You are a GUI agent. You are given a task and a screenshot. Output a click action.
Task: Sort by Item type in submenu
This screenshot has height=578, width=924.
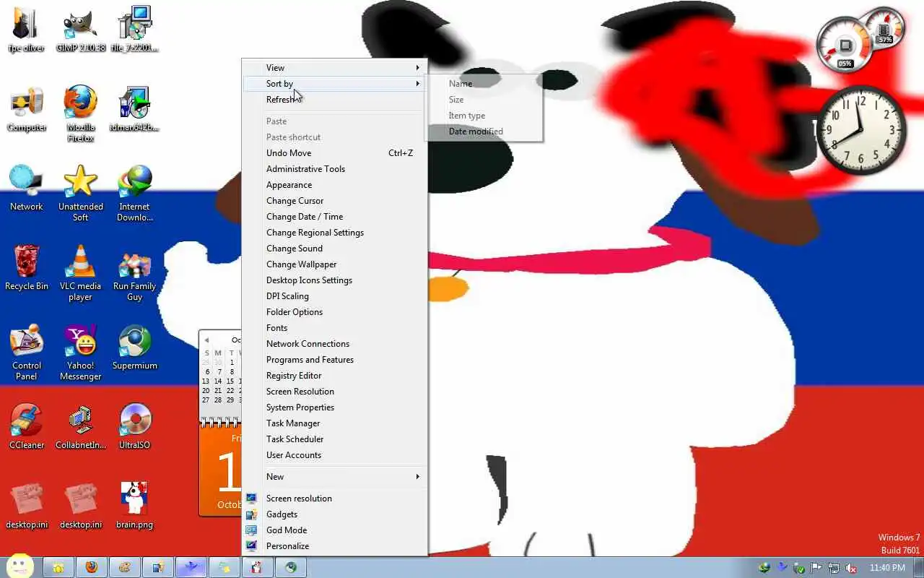tap(484, 116)
